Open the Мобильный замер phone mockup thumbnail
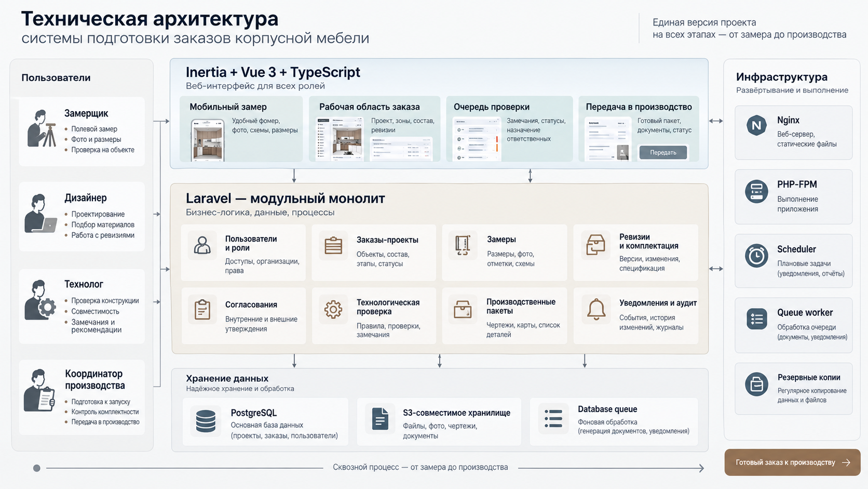Viewport: 868px width, 489px height. 207,140
